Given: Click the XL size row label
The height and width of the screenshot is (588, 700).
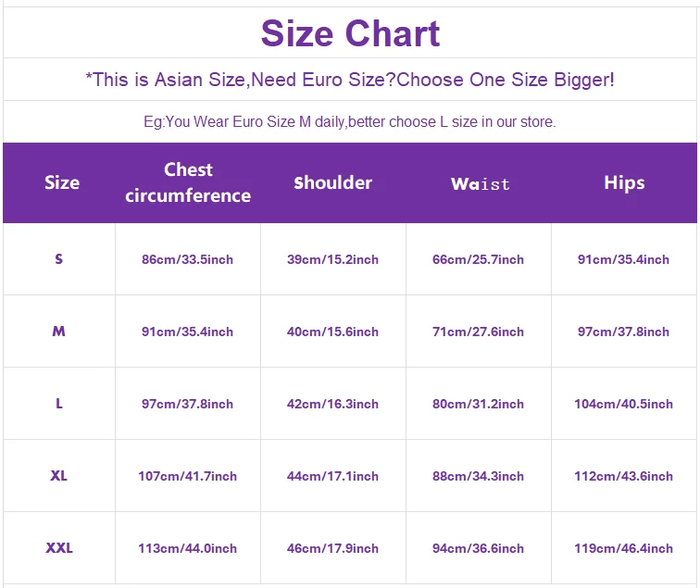Looking at the screenshot, I should 59,476.
